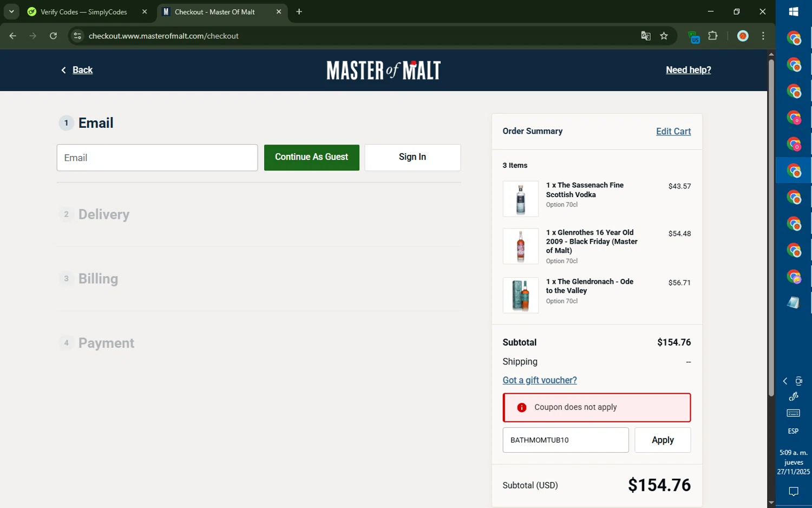Open the Chrome profile avatar
Screen dimensions: 812x508
tap(743, 36)
